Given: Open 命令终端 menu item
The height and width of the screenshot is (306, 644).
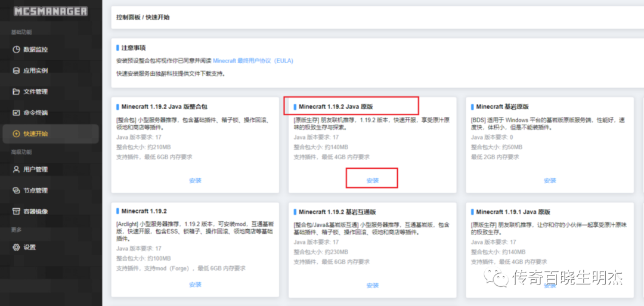Looking at the screenshot, I should (51, 113).
